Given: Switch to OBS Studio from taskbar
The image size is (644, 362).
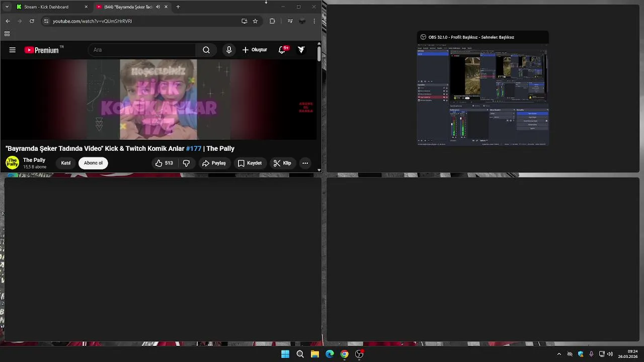Looking at the screenshot, I should pyautogui.click(x=359, y=354).
